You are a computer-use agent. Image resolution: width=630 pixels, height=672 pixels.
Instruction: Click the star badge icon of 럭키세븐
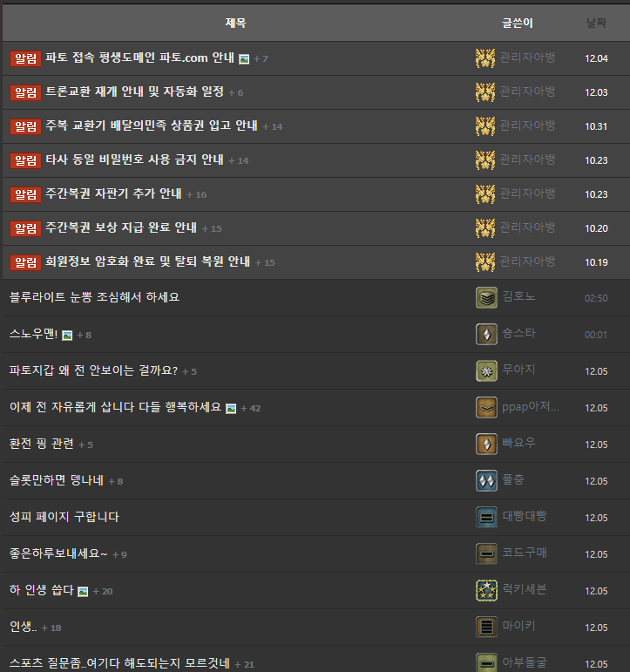pos(486,591)
